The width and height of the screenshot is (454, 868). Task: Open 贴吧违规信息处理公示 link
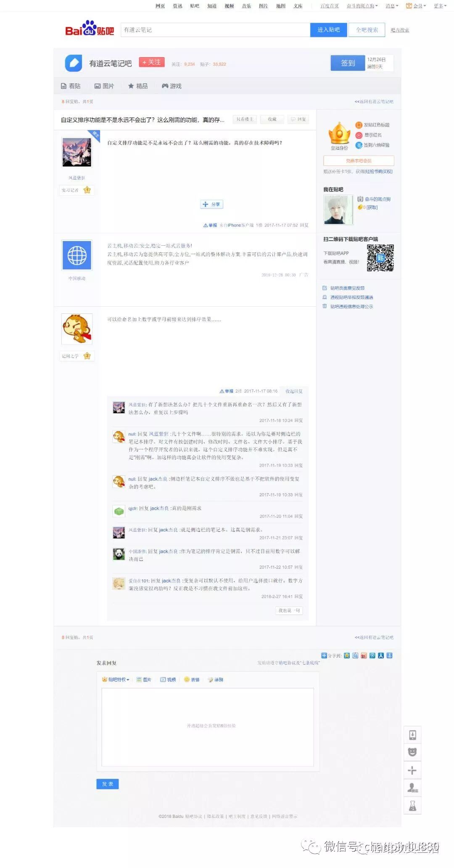pos(351,307)
